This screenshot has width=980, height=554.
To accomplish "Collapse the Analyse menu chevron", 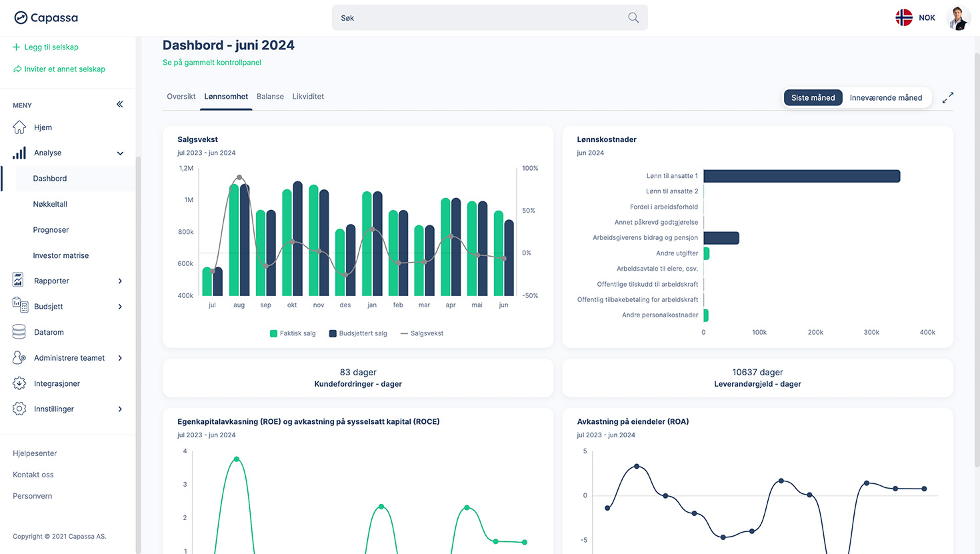I will pyautogui.click(x=120, y=153).
